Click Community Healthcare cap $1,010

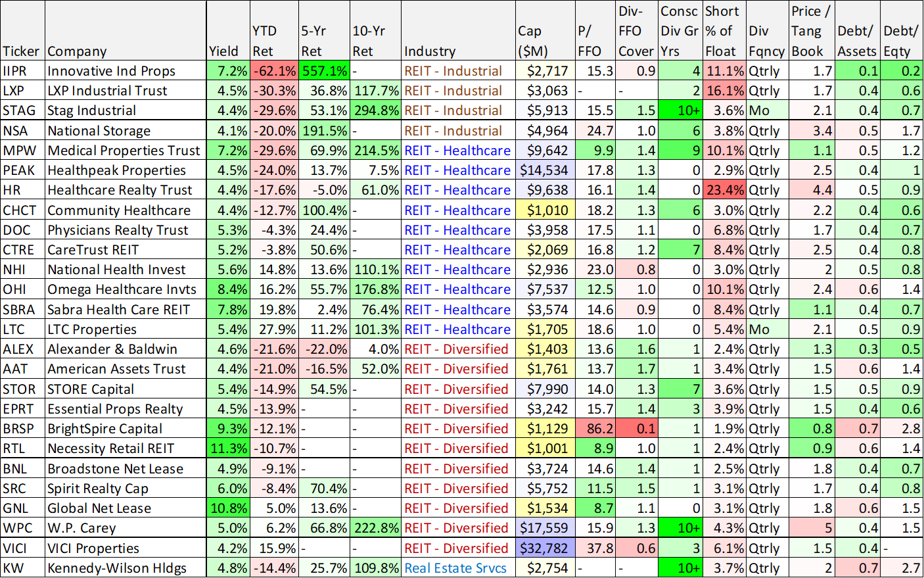545,210
